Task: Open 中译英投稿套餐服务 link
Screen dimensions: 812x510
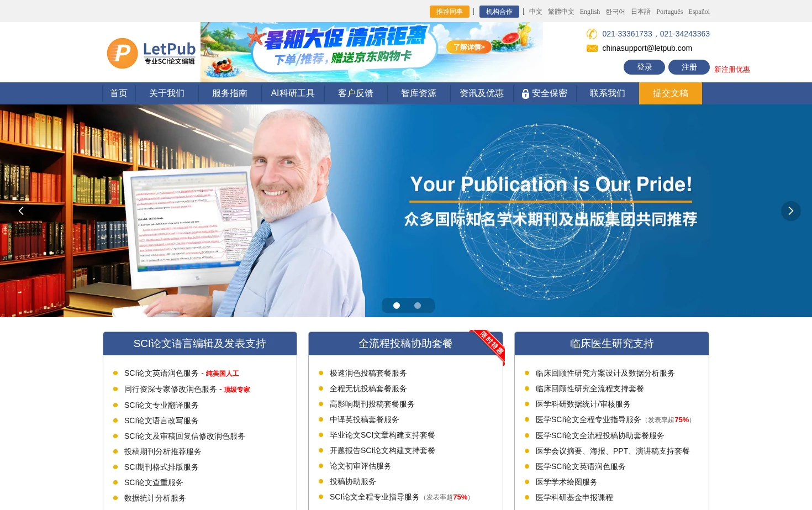Action: coord(364,420)
